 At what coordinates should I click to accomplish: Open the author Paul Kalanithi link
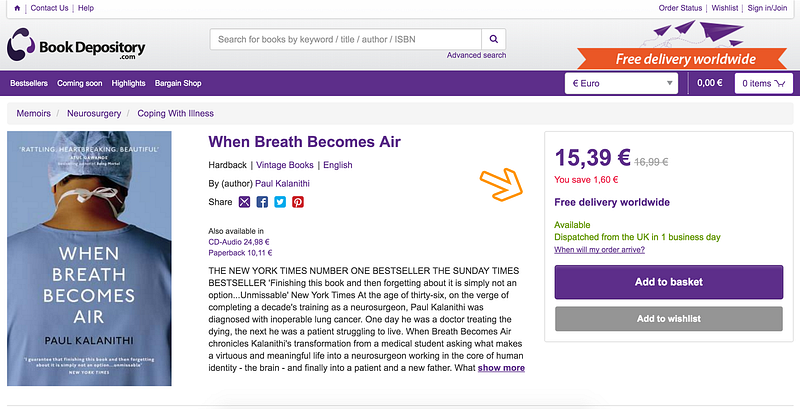coord(282,184)
